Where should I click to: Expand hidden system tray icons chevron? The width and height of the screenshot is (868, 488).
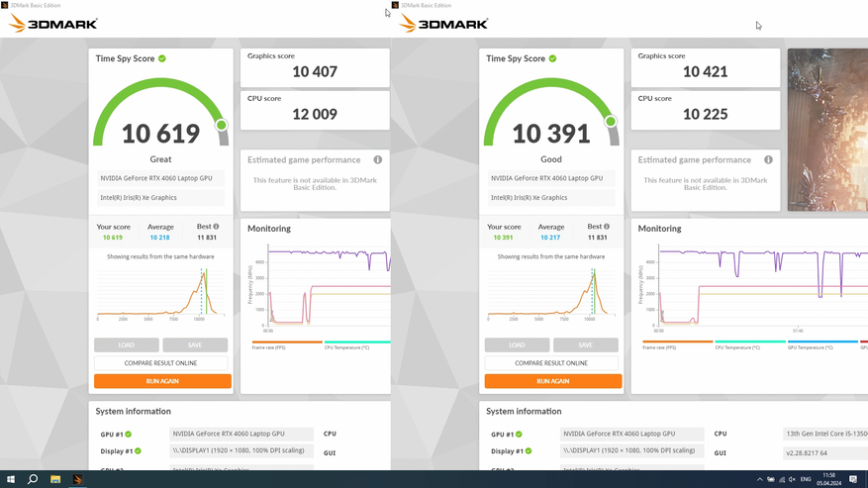click(x=759, y=480)
